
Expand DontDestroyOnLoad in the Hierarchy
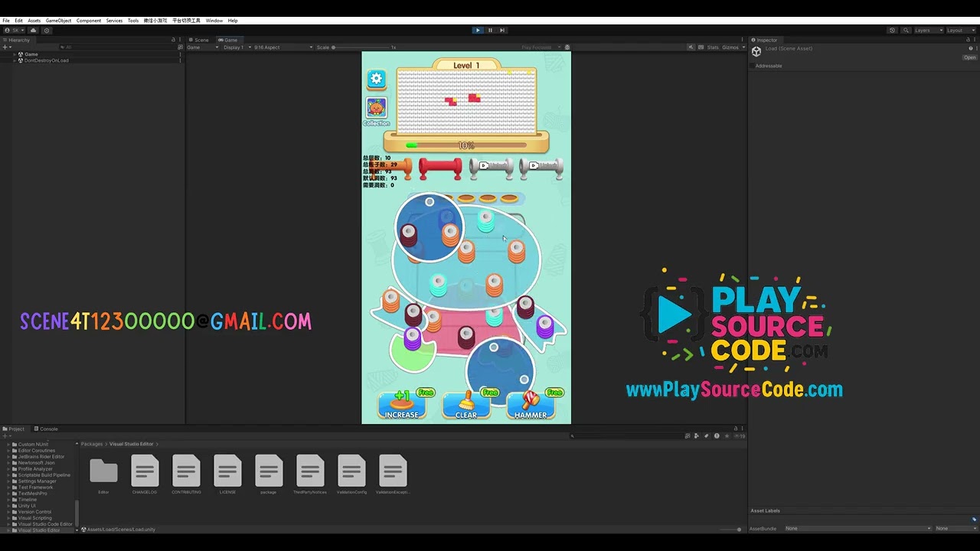click(x=14, y=60)
